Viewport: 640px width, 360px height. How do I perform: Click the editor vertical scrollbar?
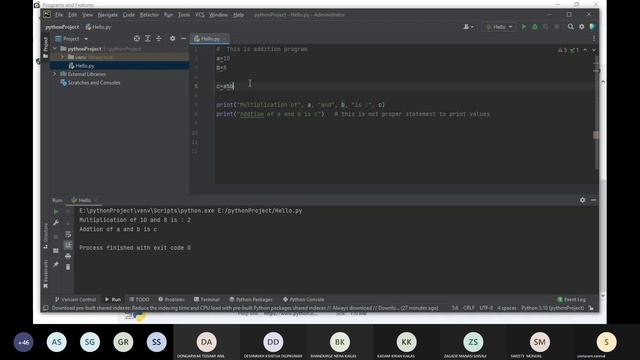click(x=596, y=114)
